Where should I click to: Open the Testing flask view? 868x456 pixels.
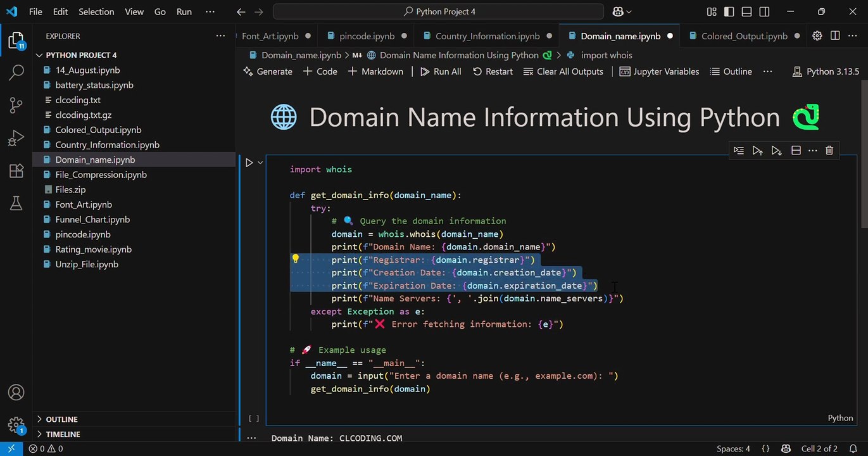(x=16, y=203)
